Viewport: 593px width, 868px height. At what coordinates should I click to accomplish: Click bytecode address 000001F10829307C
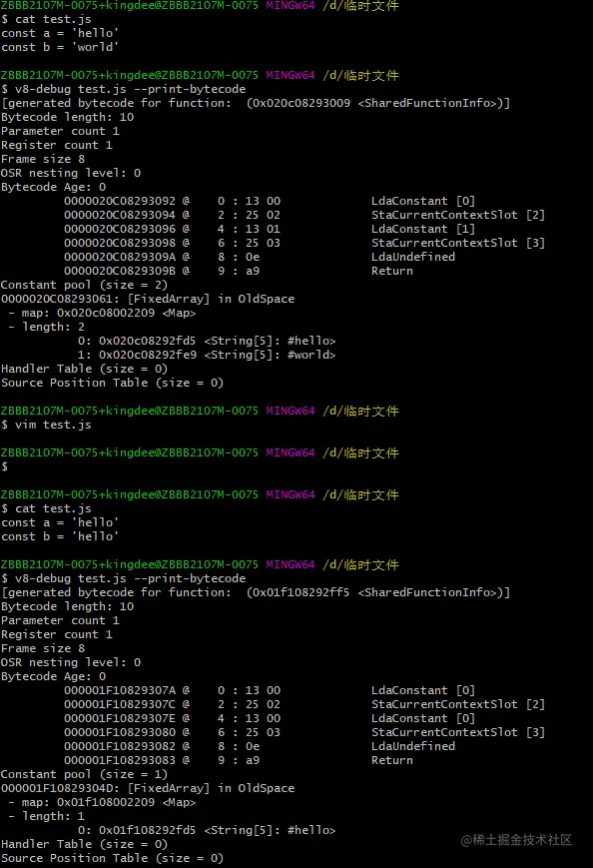pyautogui.click(x=120, y=704)
